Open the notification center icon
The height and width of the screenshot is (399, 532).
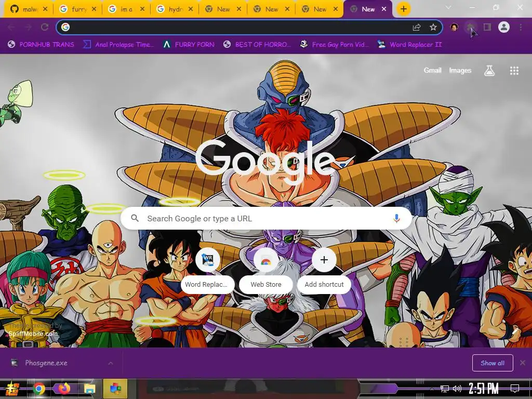pos(515,389)
